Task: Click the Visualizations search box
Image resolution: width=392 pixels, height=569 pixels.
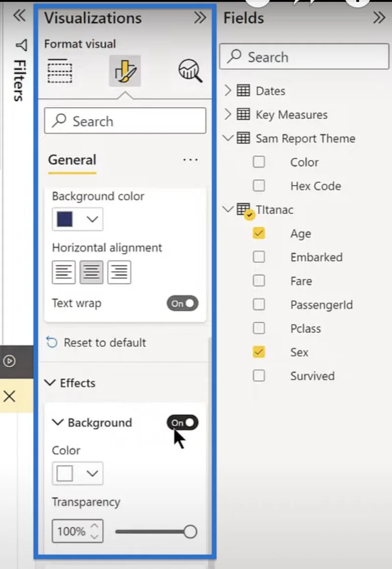Action: [x=125, y=121]
